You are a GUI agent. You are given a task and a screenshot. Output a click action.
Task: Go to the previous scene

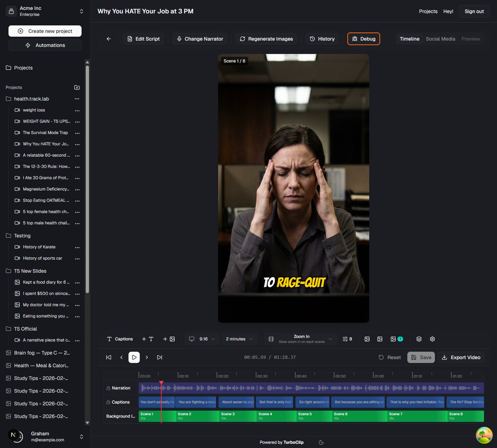click(x=121, y=357)
